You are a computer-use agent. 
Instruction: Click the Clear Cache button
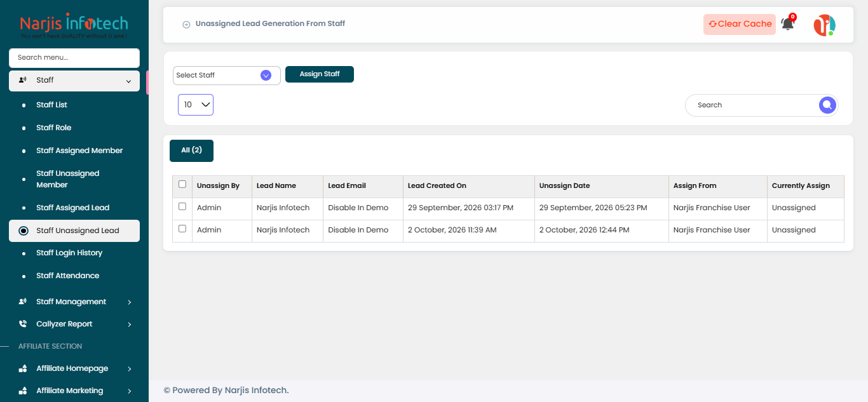point(740,24)
